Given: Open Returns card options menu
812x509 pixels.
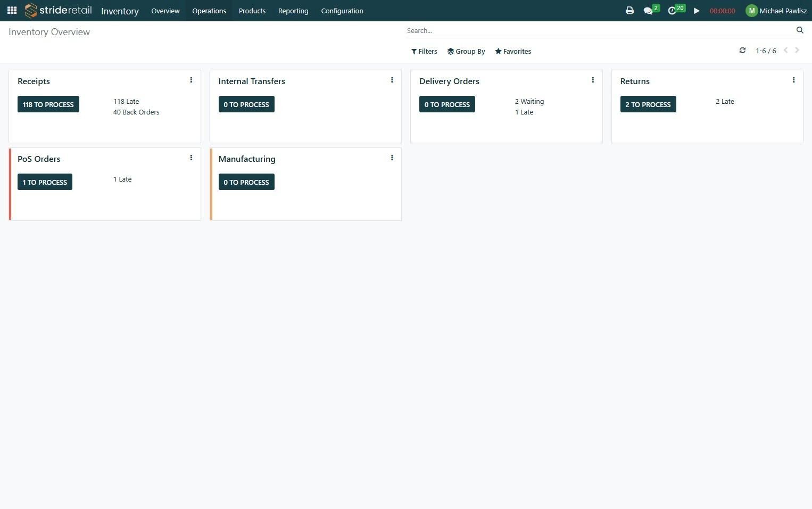Looking at the screenshot, I should [x=794, y=80].
